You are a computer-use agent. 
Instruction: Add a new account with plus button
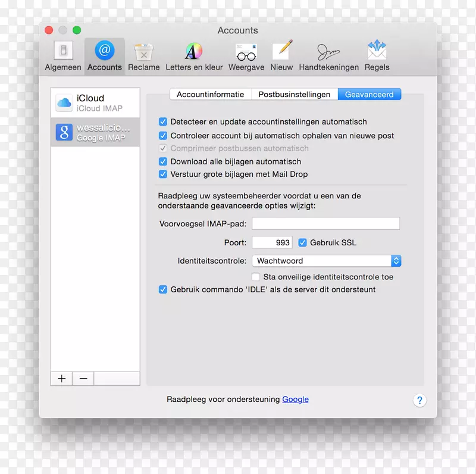point(61,378)
